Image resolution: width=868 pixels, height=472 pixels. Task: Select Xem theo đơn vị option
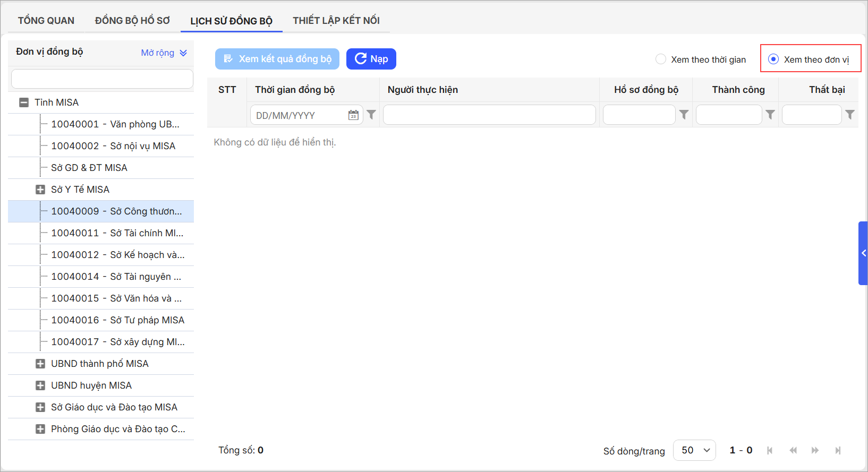[773, 59]
